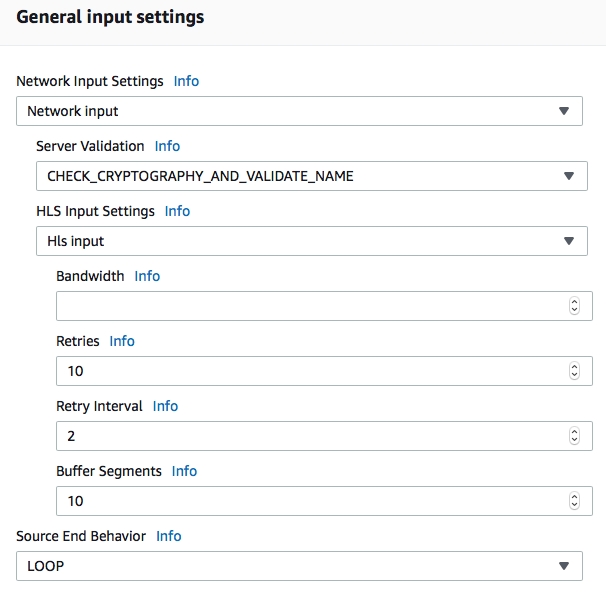Increment Retry Interval with stepper up arrow

(575, 432)
